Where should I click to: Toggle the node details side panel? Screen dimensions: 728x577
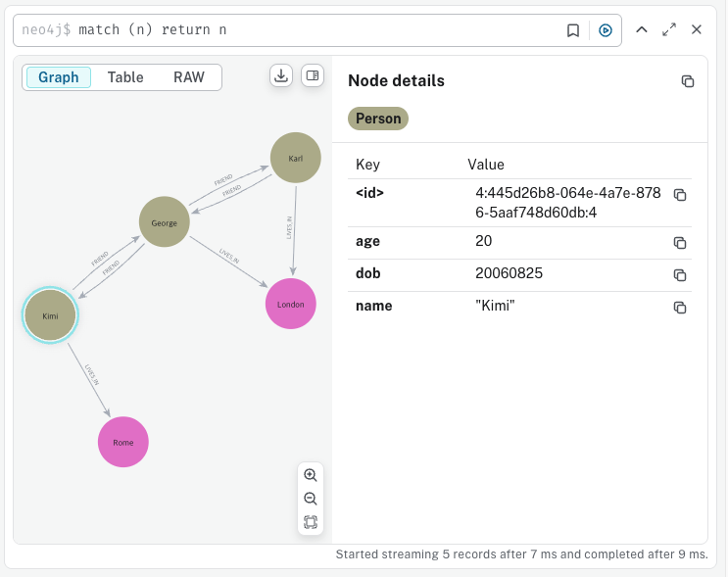tap(313, 75)
